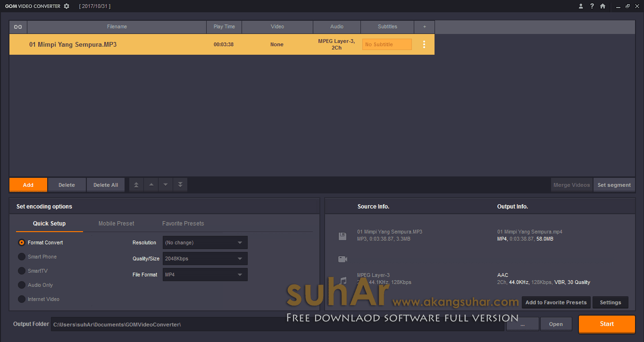Click Add to Favorite Presets button
This screenshot has width=644, height=342.
click(x=556, y=302)
